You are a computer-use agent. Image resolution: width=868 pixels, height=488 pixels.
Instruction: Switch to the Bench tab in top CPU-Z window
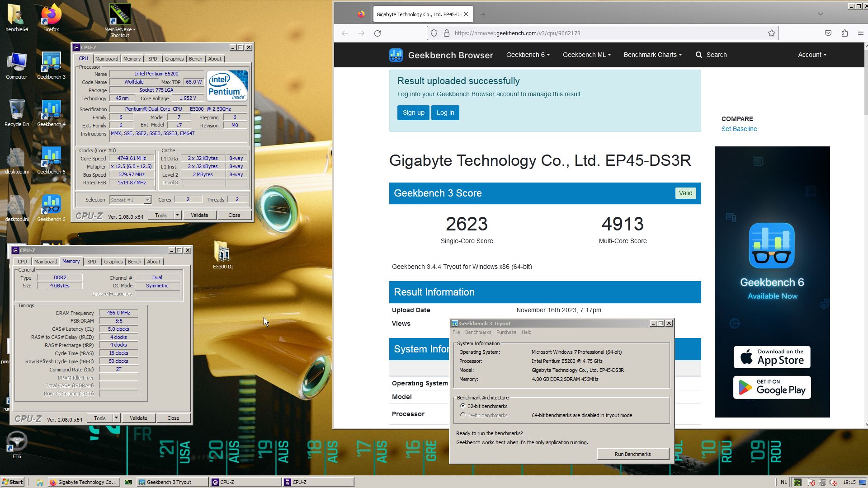195,59
